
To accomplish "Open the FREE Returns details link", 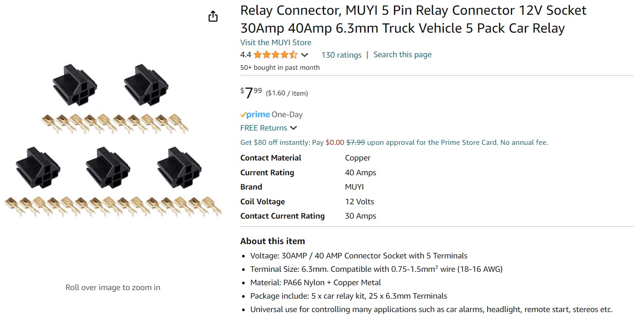I will (263, 128).
